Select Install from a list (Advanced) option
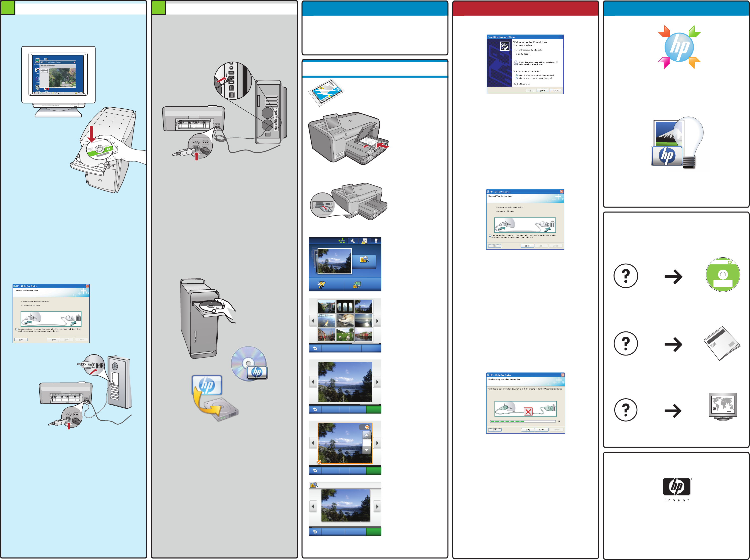Image resolution: width=750 pixels, height=560 pixels. point(517,78)
